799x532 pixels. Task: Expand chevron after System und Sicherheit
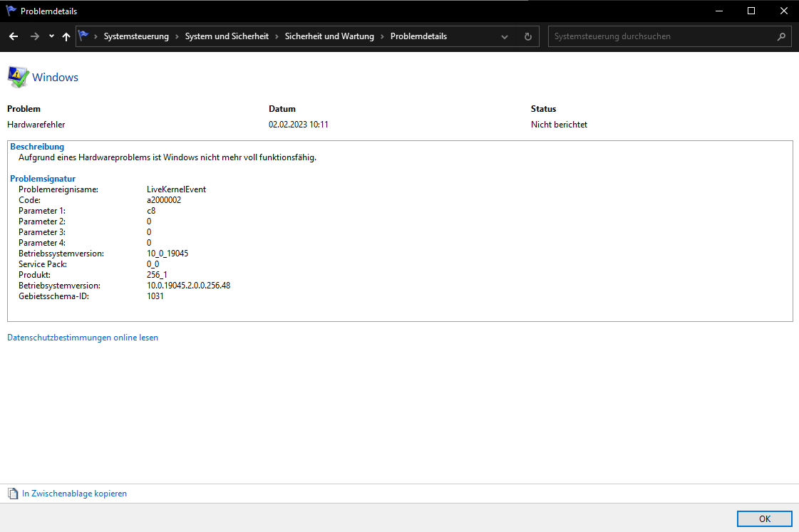click(277, 36)
